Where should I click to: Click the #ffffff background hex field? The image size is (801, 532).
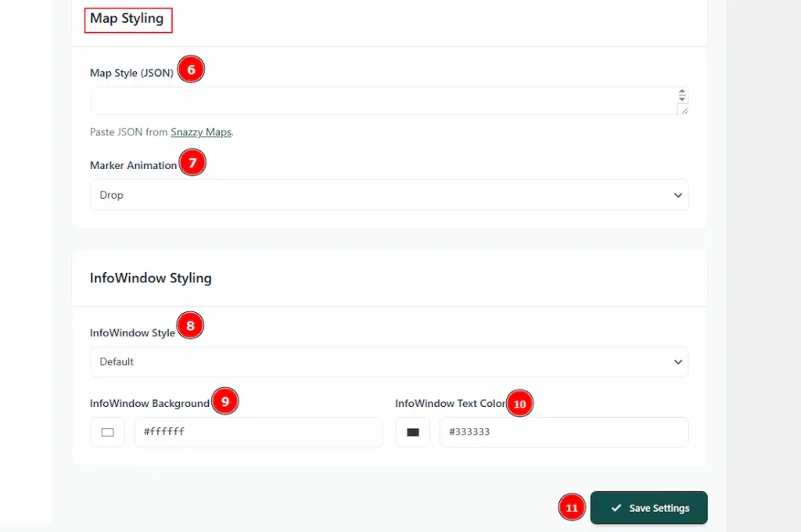258,432
